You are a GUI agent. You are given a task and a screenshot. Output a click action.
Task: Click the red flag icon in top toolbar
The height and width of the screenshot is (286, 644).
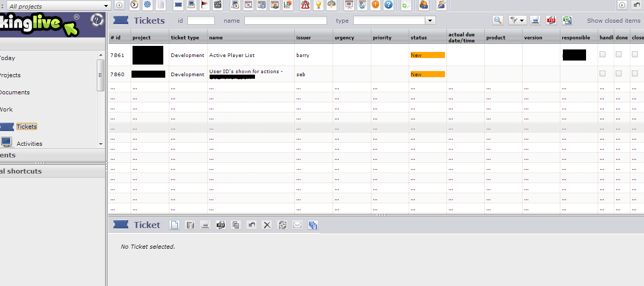[205, 5]
